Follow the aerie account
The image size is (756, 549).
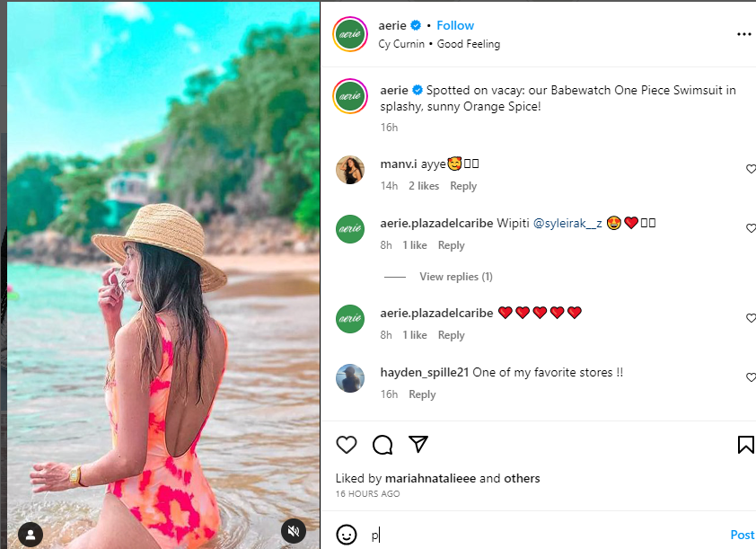(455, 25)
